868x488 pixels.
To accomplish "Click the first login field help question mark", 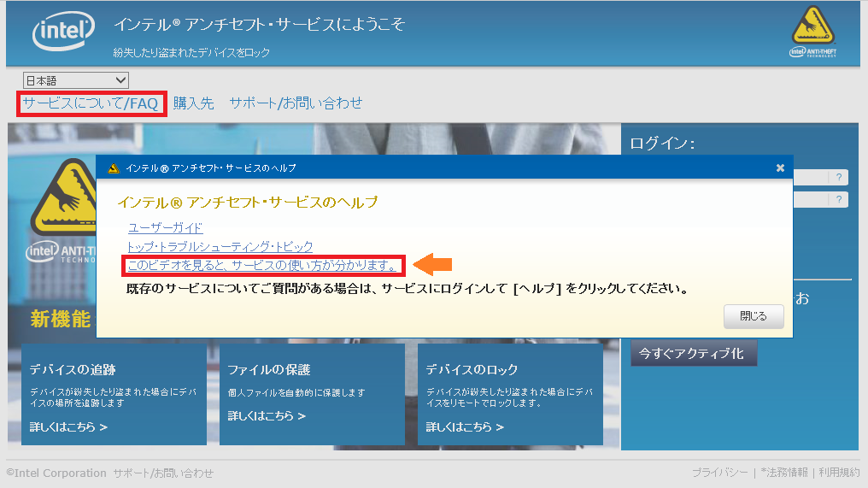I will pyautogui.click(x=839, y=177).
